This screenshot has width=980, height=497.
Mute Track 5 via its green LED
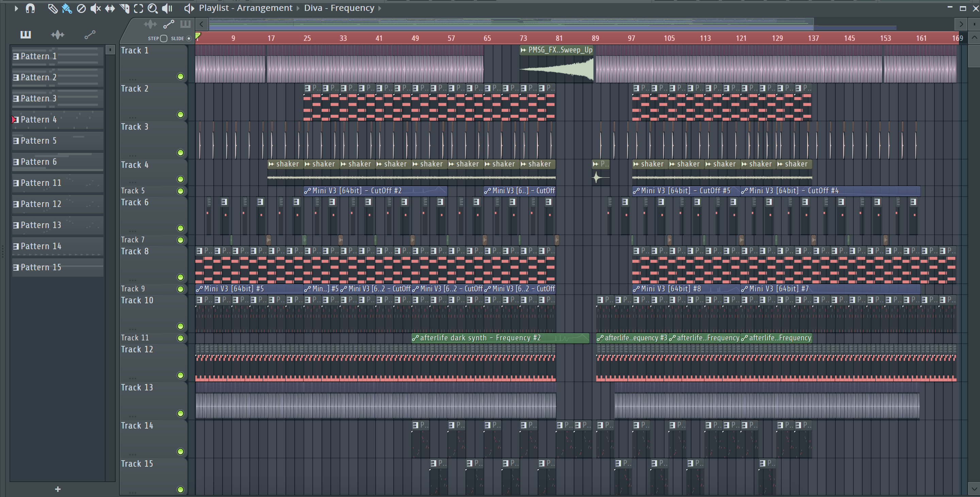pos(180,191)
